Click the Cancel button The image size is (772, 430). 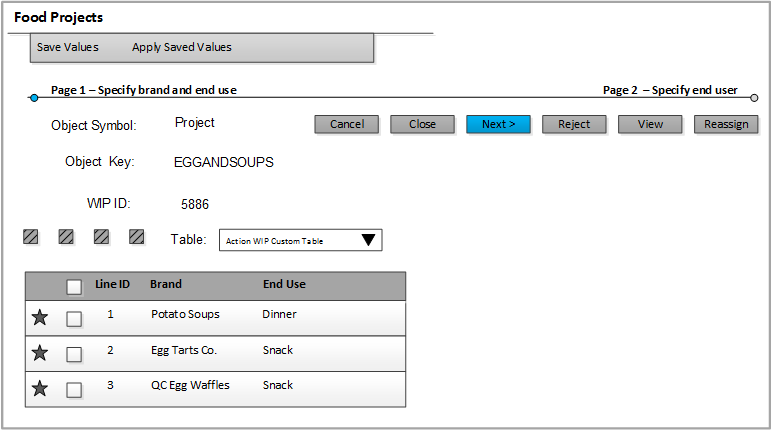(x=346, y=124)
